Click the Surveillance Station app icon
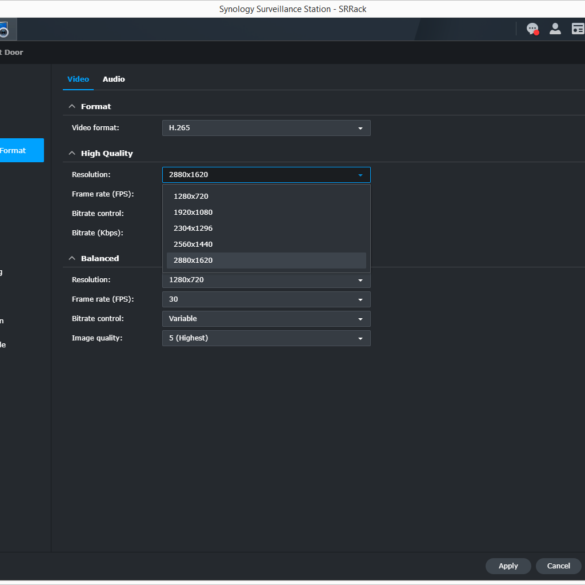585x585 pixels. [4, 29]
